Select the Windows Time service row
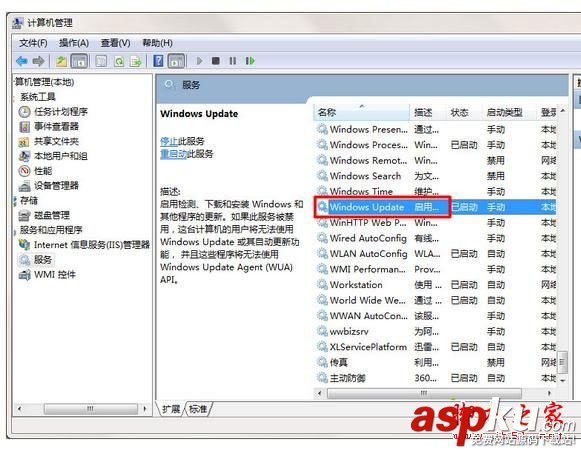This screenshot has width=581, height=452. [x=436, y=192]
